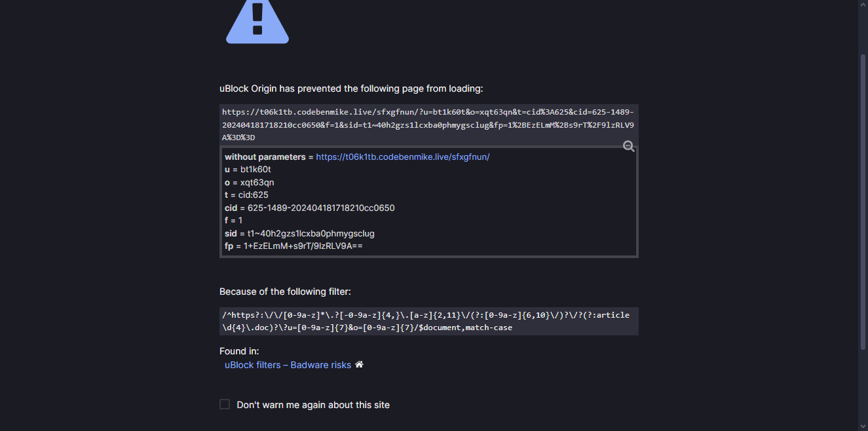868x431 pixels.
Task: Tick the "Don't warn me again" checkbox
Action: 225,404
